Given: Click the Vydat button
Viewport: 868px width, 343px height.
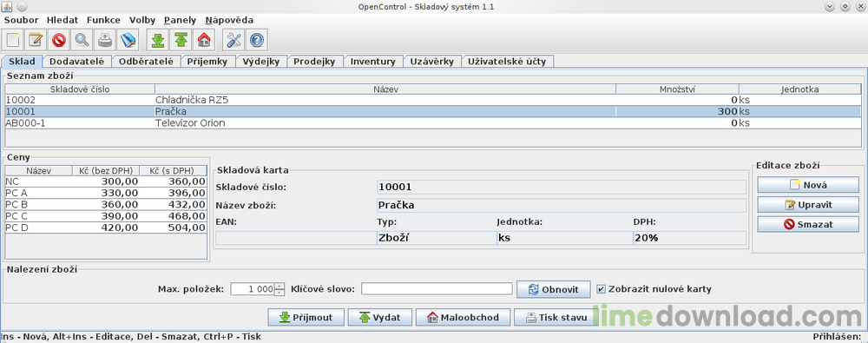Looking at the screenshot, I should (x=379, y=318).
